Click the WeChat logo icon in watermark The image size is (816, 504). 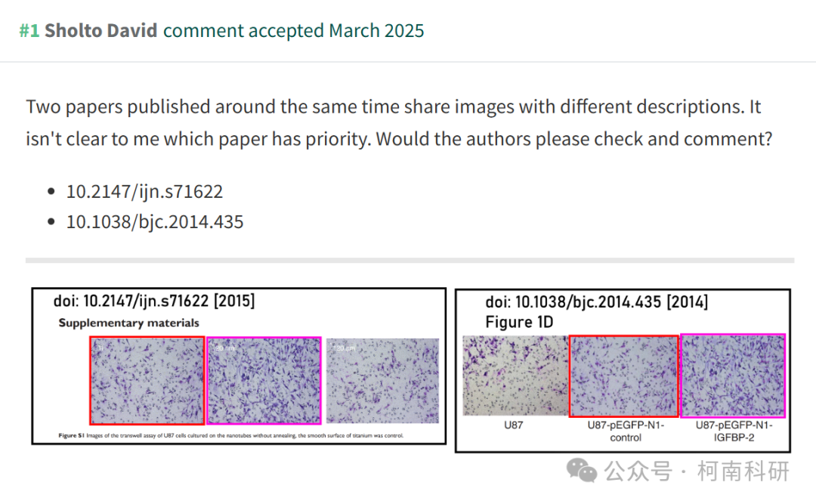click(581, 471)
